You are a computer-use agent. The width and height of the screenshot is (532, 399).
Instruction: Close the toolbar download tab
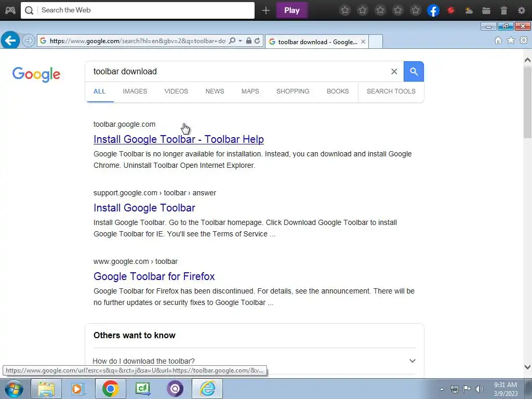[x=363, y=42]
